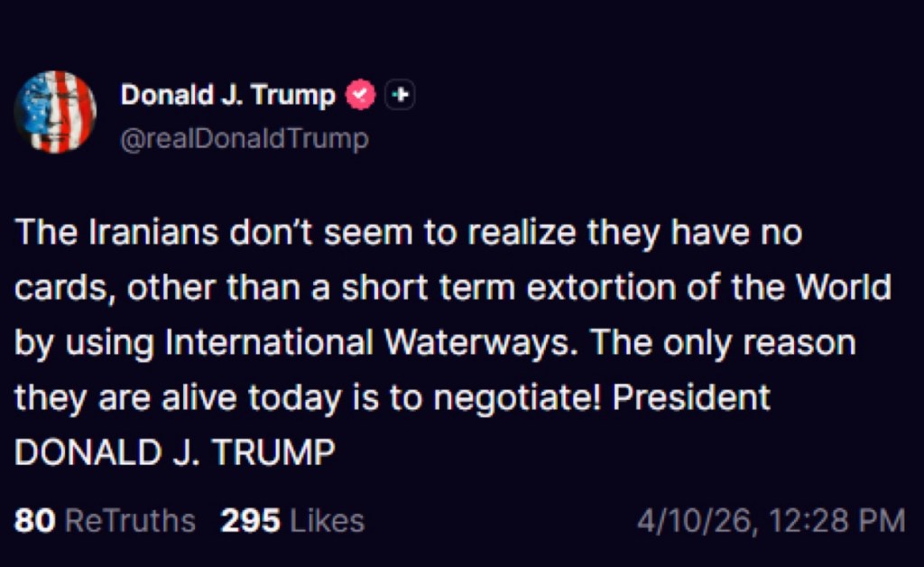Viewport: 924px width, 567px height.
Task: Select the "DONALD J. TRUMP" signature line
Action: point(175,452)
